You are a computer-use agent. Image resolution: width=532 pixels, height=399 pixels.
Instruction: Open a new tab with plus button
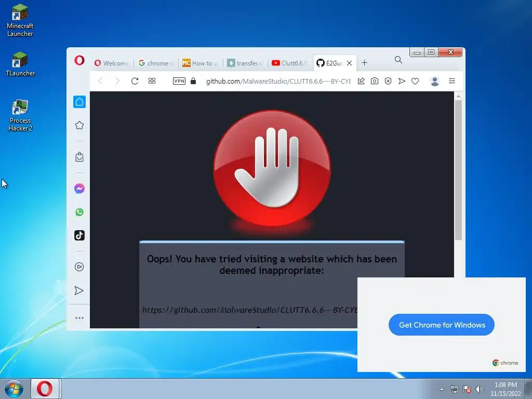[x=364, y=63]
